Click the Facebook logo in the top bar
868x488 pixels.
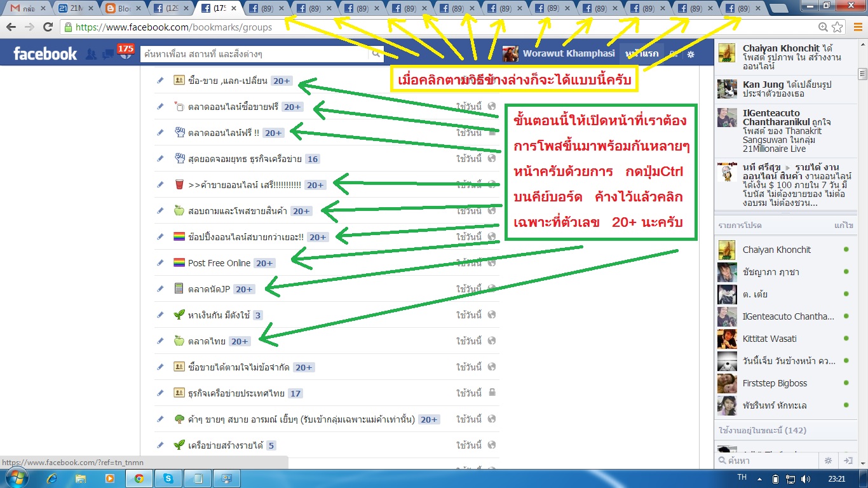pyautogui.click(x=44, y=53)
